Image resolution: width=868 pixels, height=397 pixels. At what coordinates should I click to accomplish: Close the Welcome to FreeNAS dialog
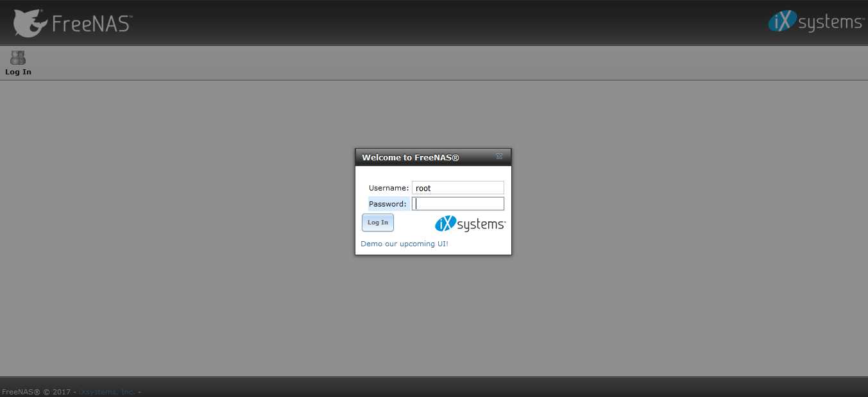[x=499, y=156]
